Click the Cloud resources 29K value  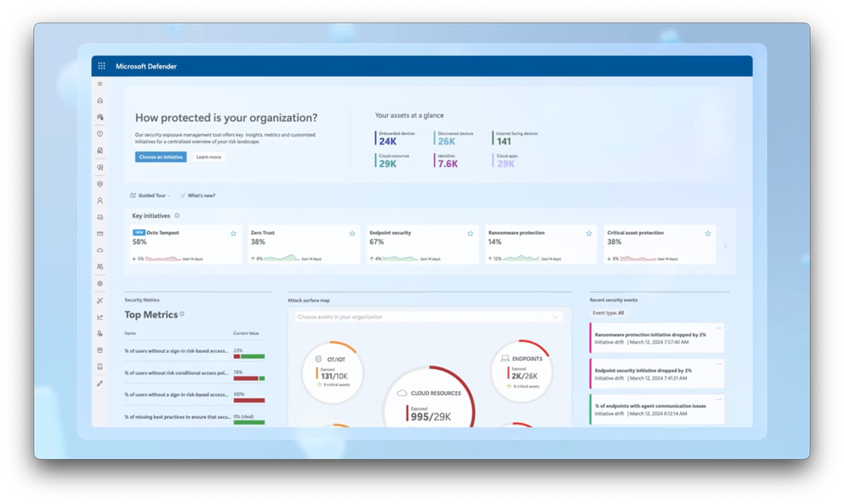tap(388, 164)
